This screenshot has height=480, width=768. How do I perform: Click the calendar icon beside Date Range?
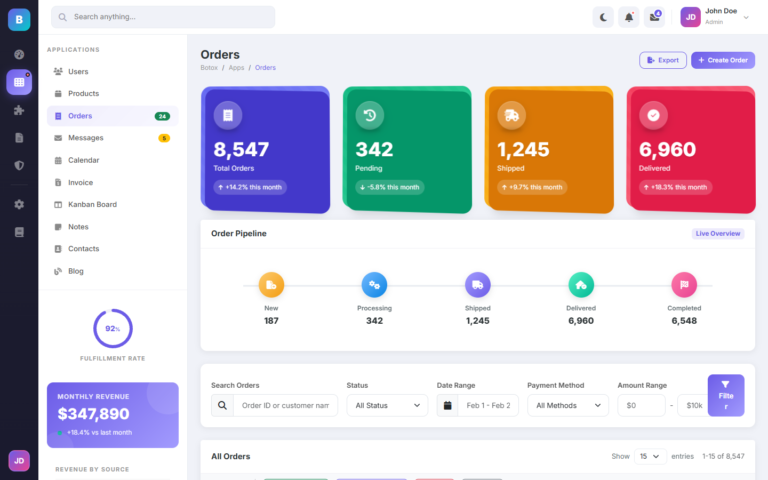(x=448, y=405)
